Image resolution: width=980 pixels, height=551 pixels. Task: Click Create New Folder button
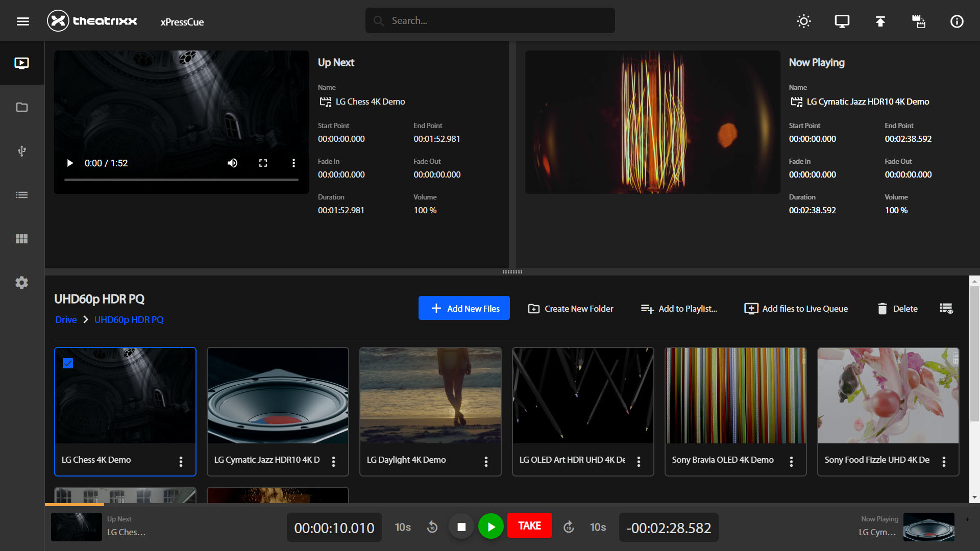[x=571, y=309]
